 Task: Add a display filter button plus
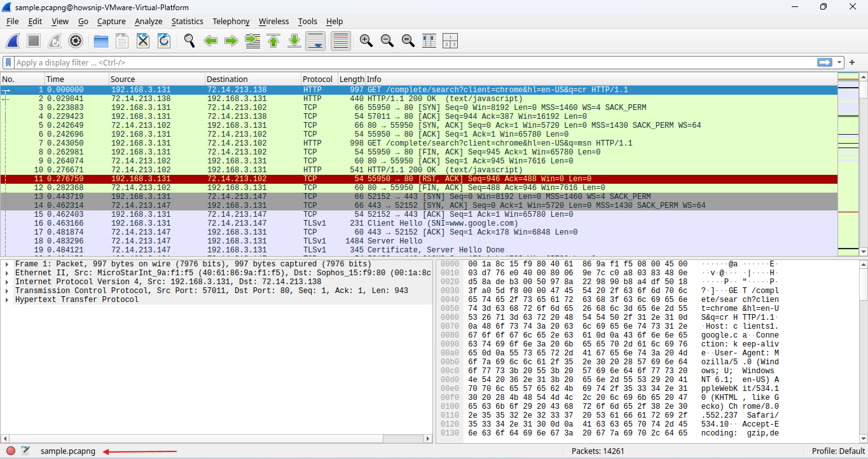tap(852, 62)
